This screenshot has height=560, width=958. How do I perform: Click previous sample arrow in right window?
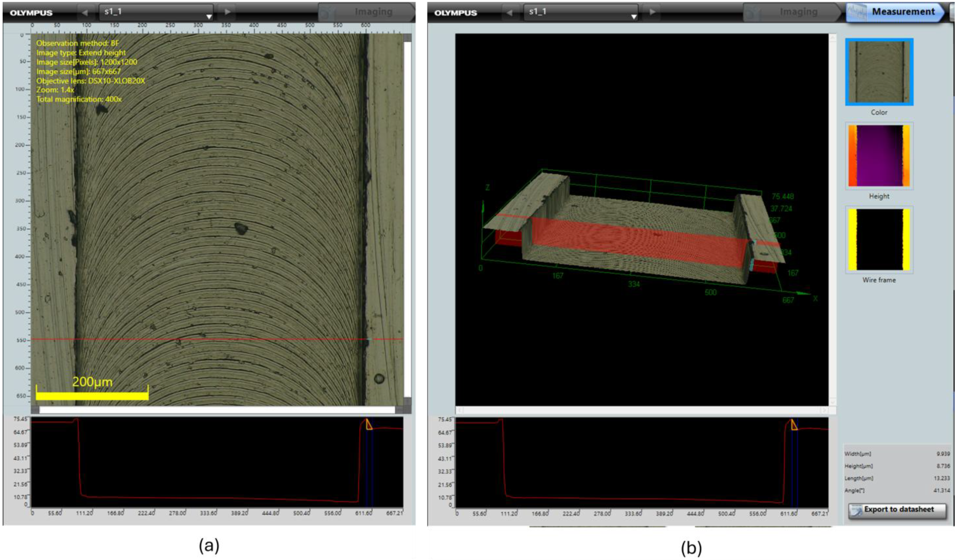[x=509, y=12]
